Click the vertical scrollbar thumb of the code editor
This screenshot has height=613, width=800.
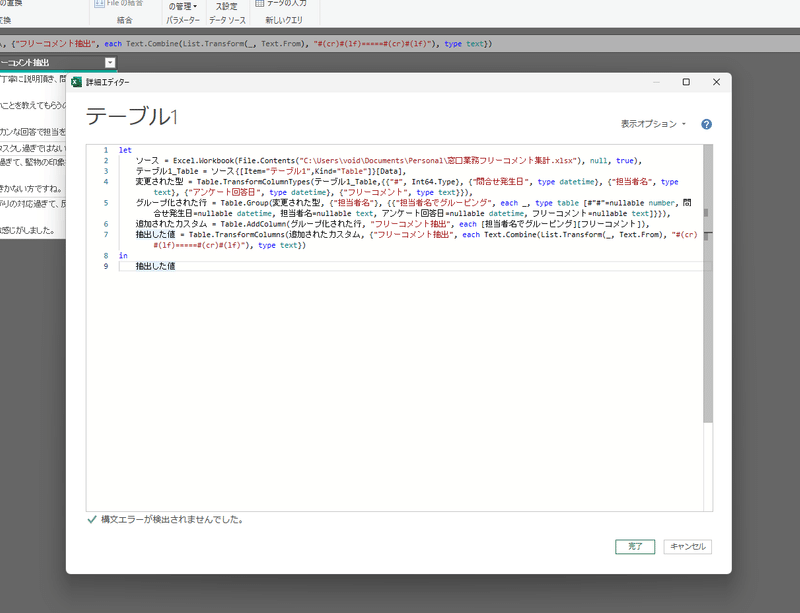(708, 283)
